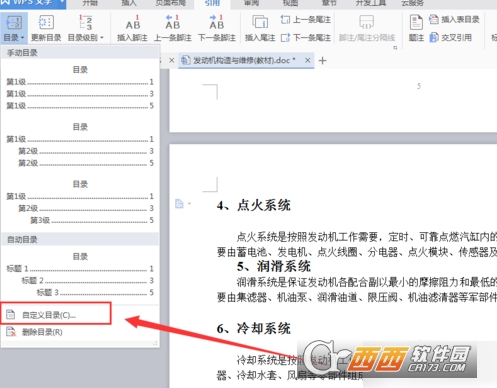Select 下一条尾注 next endnote

(306, 37)
